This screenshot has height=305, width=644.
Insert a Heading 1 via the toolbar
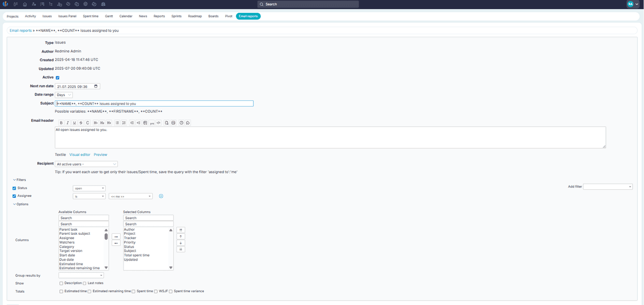coord(96,123)
